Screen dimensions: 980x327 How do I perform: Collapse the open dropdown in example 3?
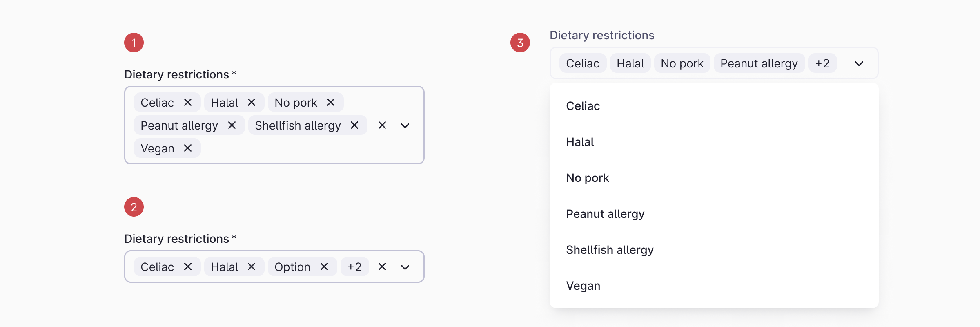[859, 63]
